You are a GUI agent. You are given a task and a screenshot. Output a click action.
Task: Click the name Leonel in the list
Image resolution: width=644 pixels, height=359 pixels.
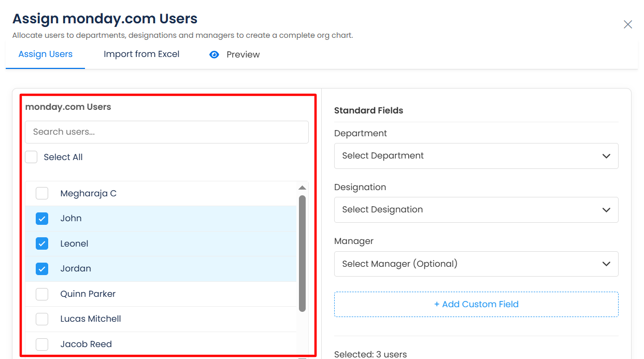74,243
